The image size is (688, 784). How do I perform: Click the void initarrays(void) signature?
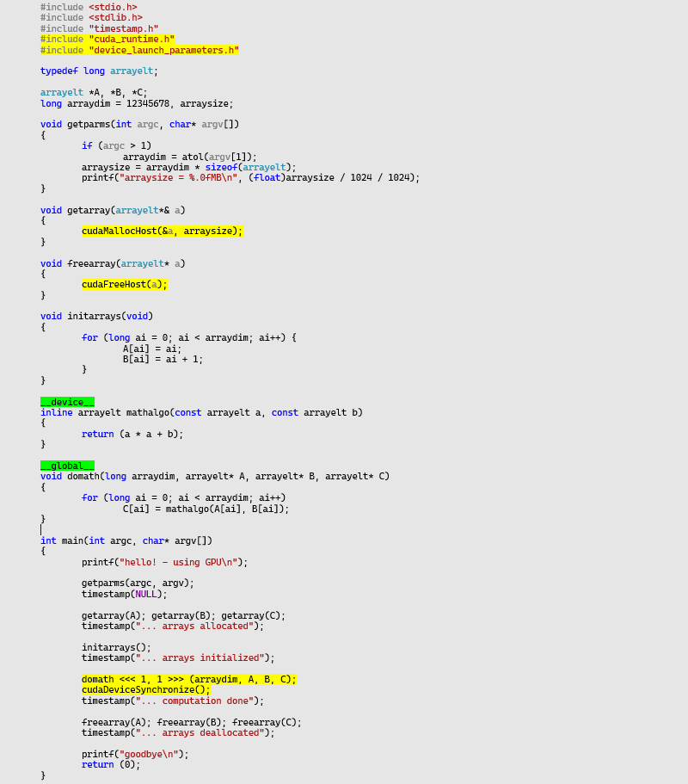click(97, 316)
